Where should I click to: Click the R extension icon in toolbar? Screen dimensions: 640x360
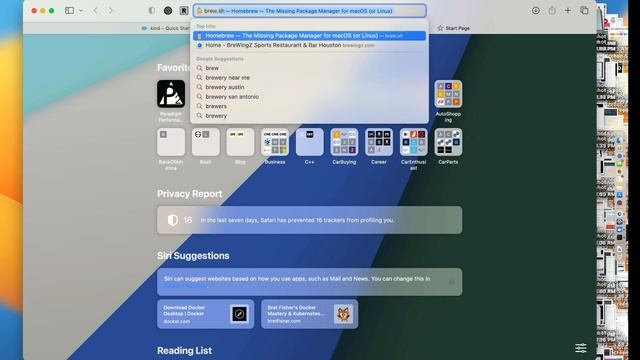coord(184,11)
